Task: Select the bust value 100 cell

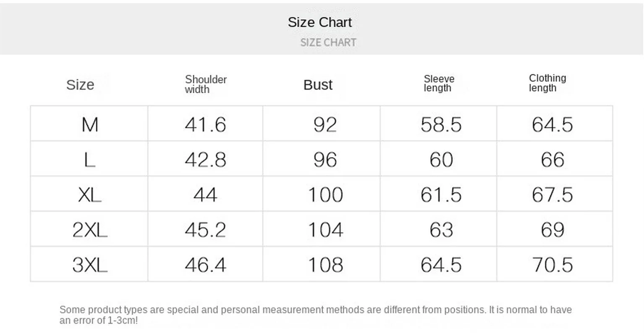Action: (x=325, y=195)
